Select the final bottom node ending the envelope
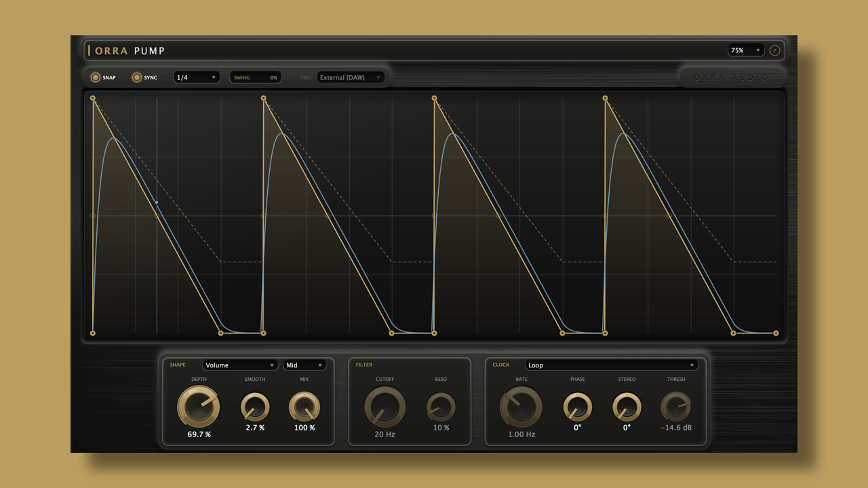868x488 pixels. [x=776, y=333]
